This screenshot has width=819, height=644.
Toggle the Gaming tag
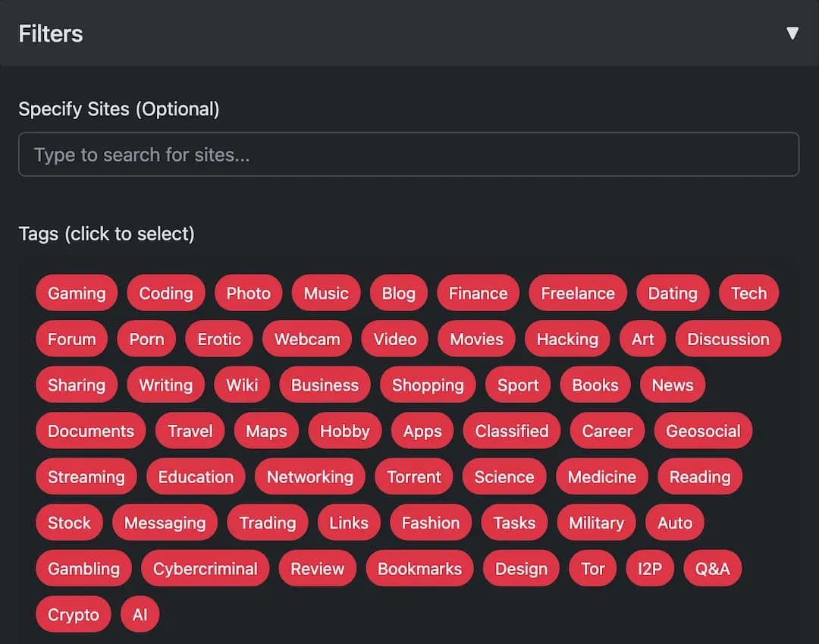coord(77,294)
